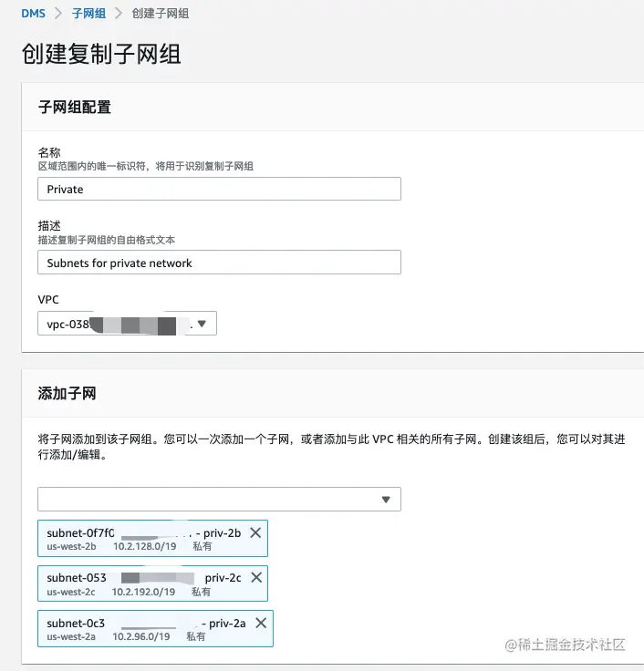This screenshot has height=671, width=644.
Task: Click CIDR 10.2.192.0/19 text
Action: 143,592
